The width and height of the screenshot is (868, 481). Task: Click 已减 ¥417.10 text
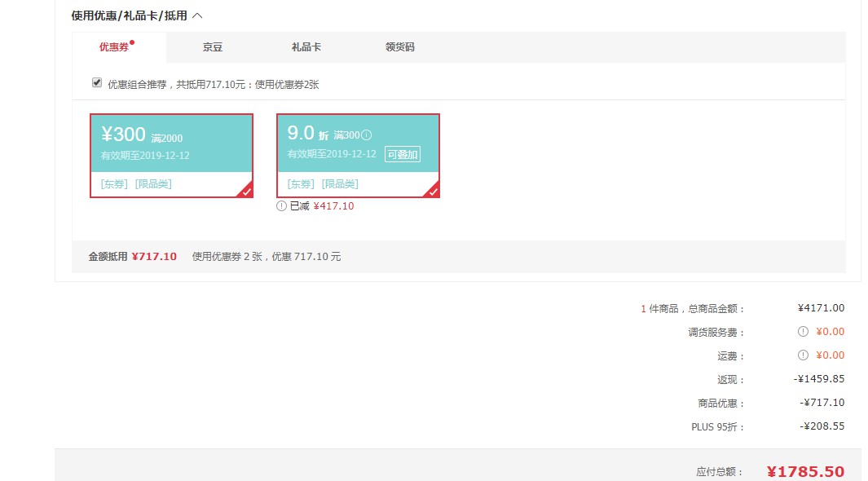point(322,206)
